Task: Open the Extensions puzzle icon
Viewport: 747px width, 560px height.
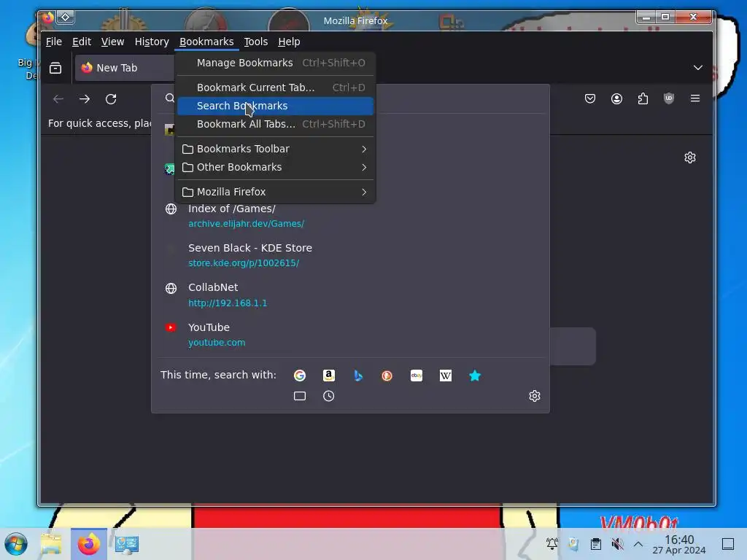Action: coord(643,98)
